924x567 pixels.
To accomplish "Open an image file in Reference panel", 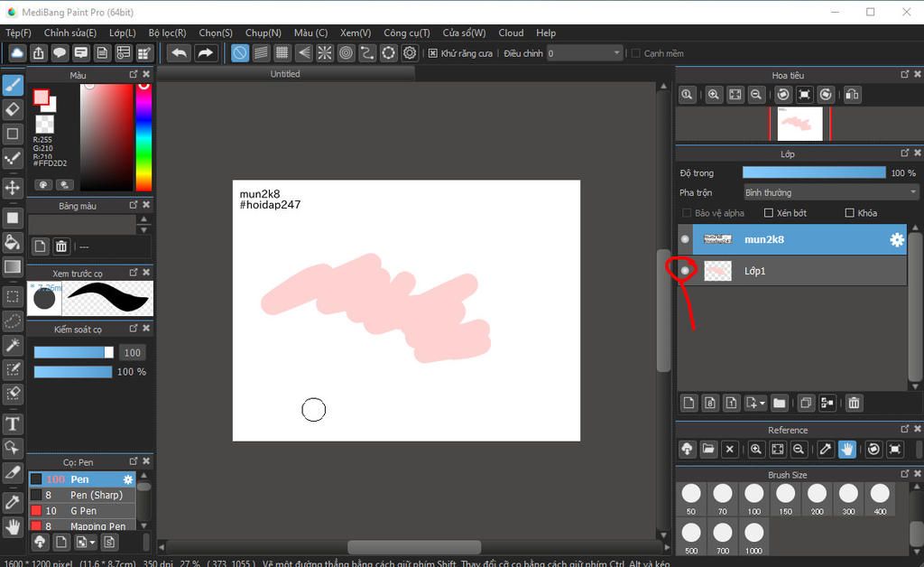I will (x=708, y=449).
